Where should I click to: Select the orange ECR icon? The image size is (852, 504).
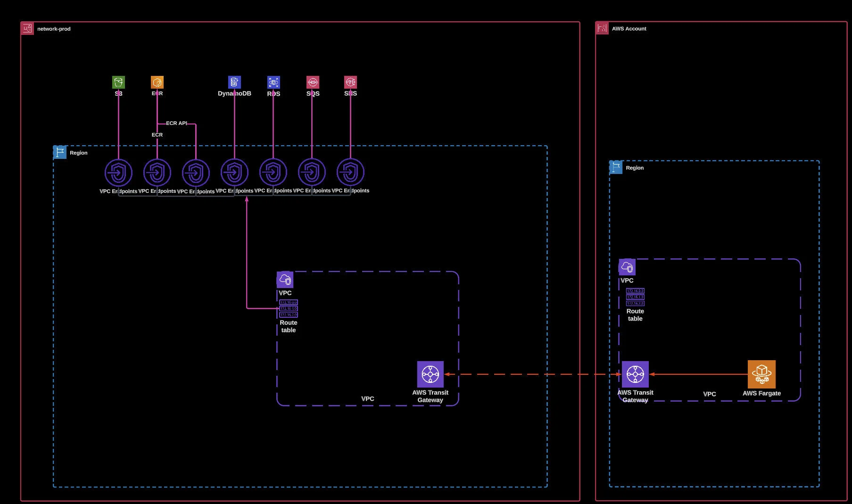click(x=157, y=83)
